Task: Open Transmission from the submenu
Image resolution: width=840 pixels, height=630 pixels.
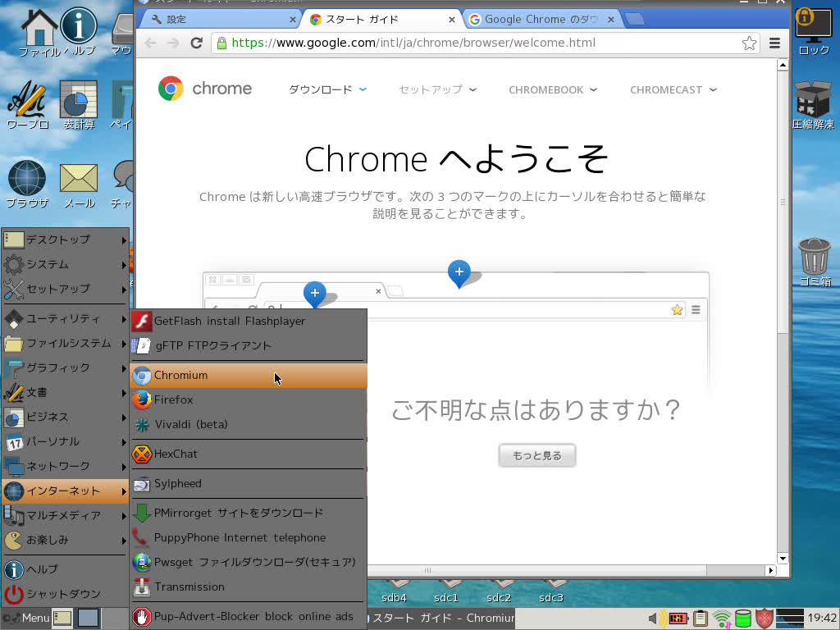Action: 248,587
